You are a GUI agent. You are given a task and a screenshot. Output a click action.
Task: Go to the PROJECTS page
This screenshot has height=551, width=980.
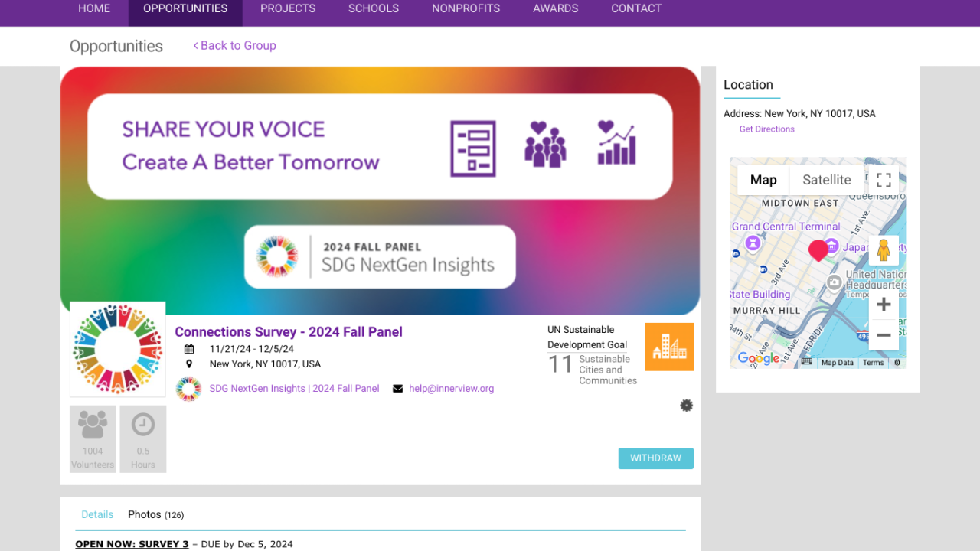coord(288,9)
